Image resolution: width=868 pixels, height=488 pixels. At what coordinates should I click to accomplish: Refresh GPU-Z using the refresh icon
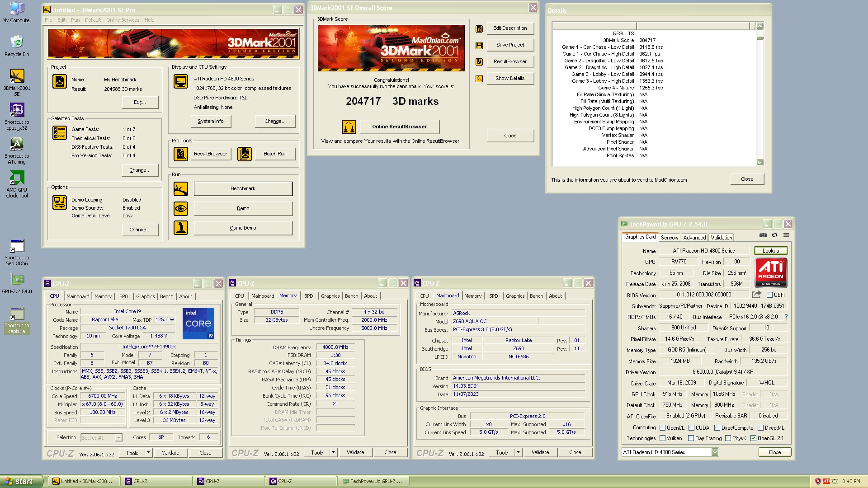click(774, 235)
